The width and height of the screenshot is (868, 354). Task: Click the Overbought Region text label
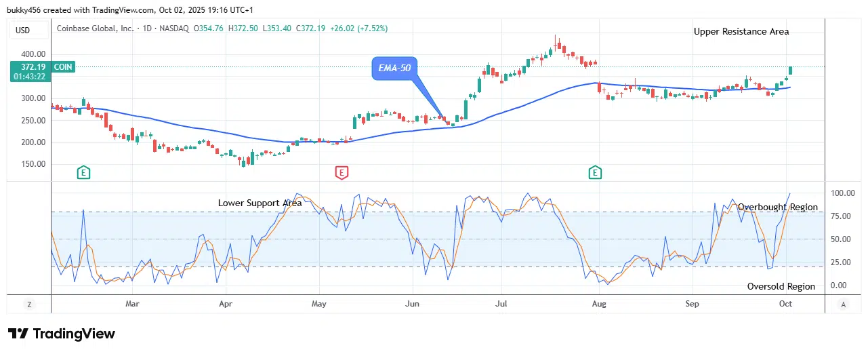pyautogui.click(x=777, y=207)
